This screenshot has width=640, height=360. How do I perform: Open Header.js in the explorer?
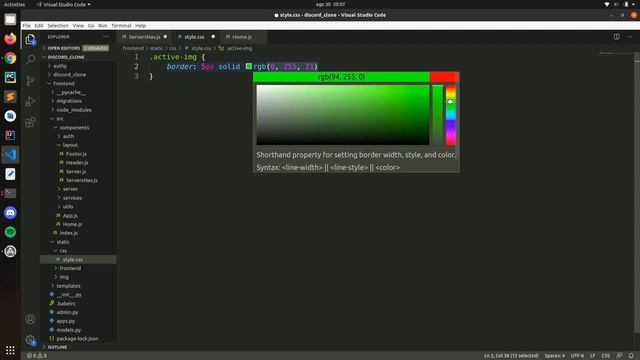(x=77, y=162)
